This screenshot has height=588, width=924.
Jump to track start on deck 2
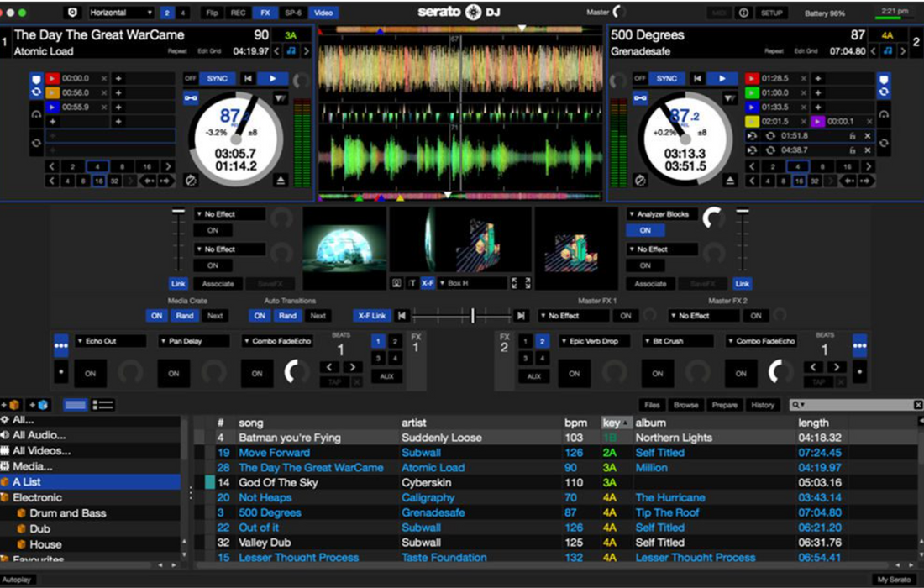click(x=698, y=78)
